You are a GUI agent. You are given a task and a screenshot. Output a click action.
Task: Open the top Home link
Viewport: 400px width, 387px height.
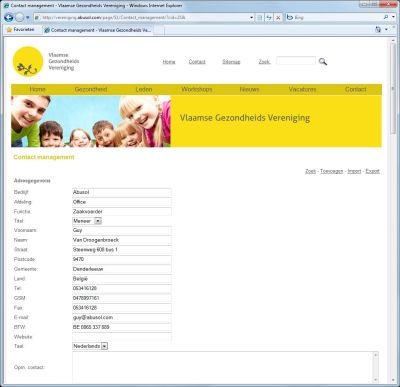tap(169, 62)
